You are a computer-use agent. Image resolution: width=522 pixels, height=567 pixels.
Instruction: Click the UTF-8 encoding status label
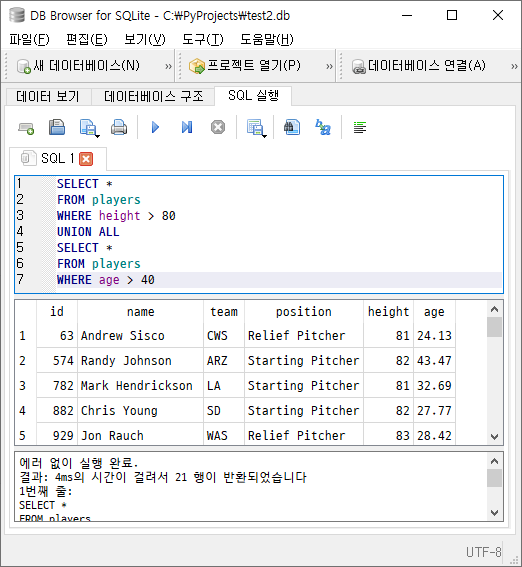pos(483,552)
